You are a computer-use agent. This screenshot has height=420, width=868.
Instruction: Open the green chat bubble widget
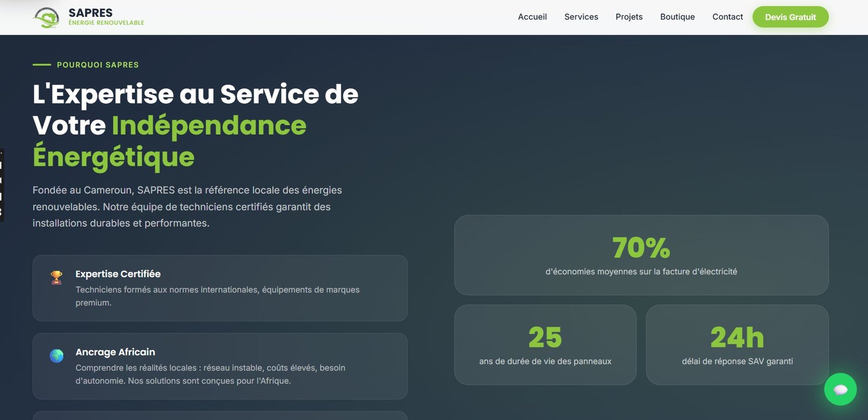pos(840,389)
